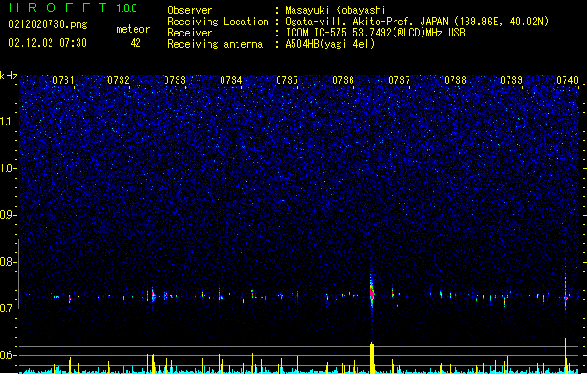
Task: Click the Receiver label
Action: pyautogui.click(x=190, y=33)
